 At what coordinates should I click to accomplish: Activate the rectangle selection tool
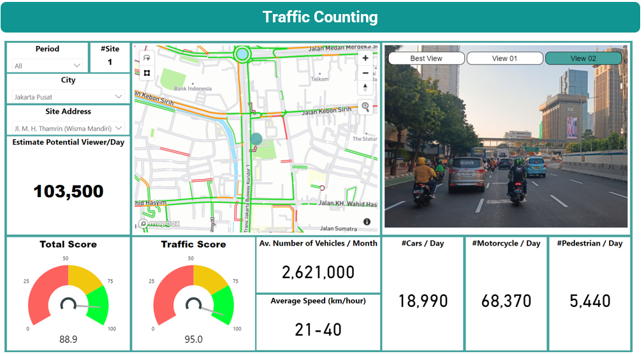point(147,73)
